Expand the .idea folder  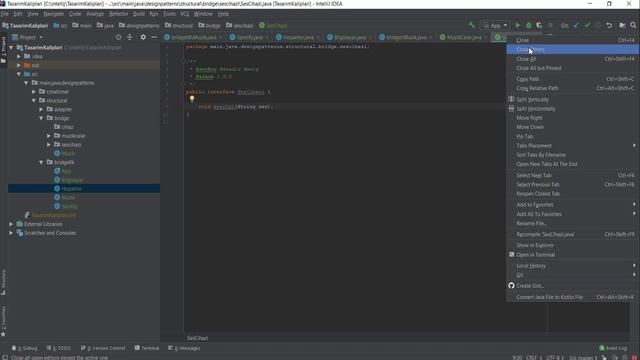[x=19, y=56]
